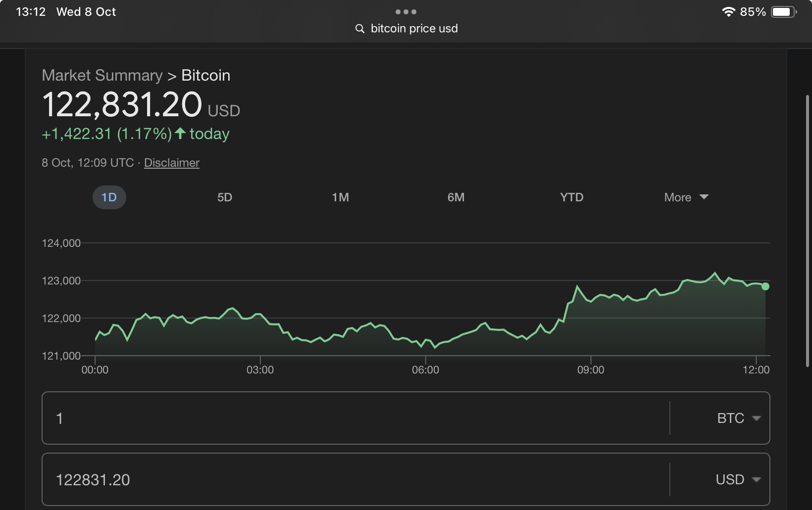Open the BTC currency dropdown

(x=738, y=418)
